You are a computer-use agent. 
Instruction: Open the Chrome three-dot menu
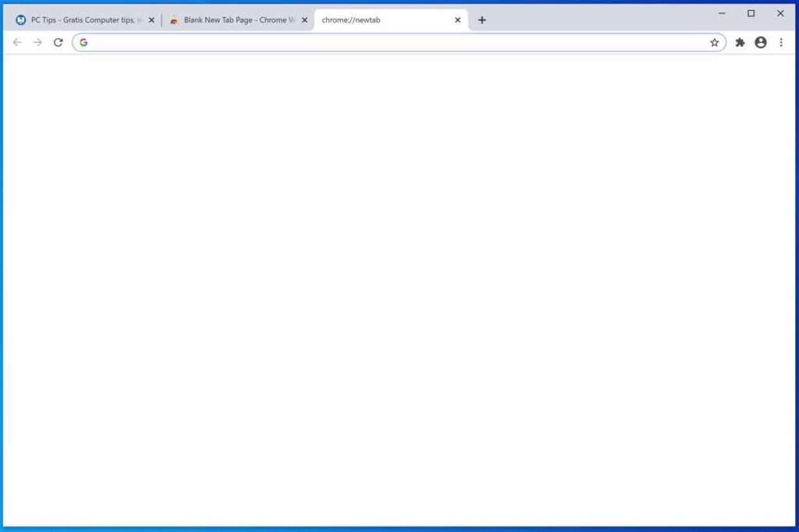[x=782, y=43]
